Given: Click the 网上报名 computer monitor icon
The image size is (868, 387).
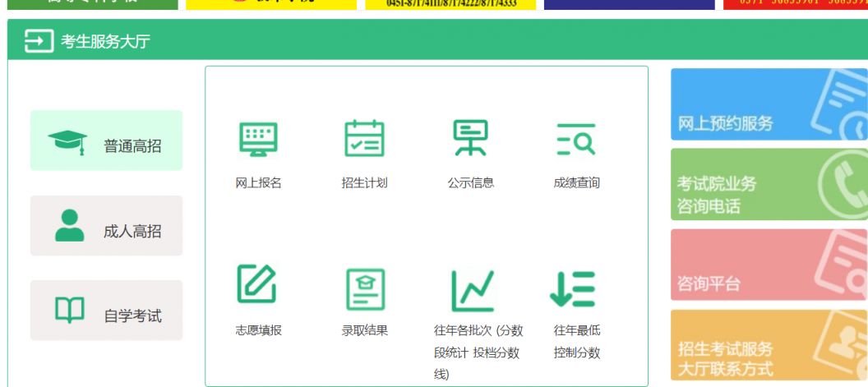Looking at the screenshot, I should point(258,138).
